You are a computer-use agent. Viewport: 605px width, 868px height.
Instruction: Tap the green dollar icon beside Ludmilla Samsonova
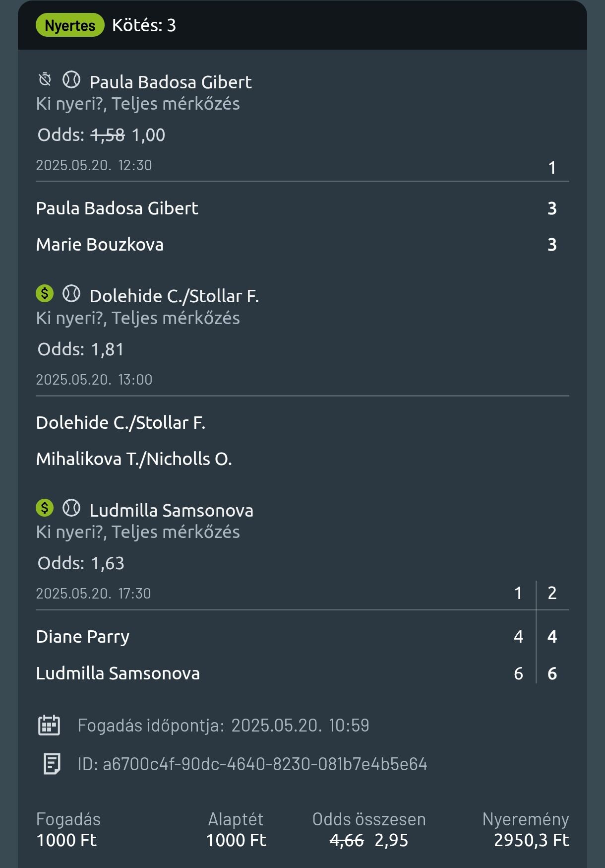click(x=45, y=508)
